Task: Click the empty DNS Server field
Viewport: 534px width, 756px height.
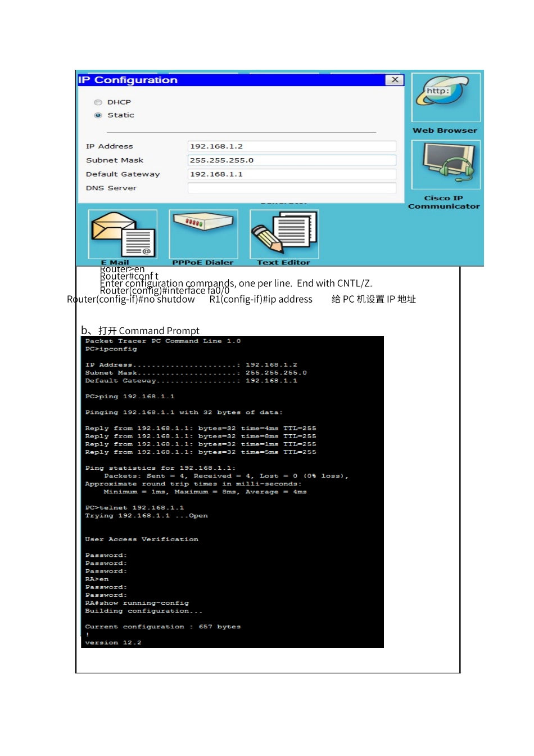Action: tap(292, 188)
